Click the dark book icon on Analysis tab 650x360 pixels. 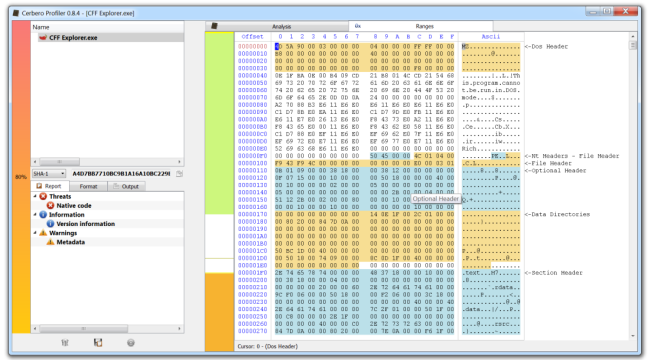pyautogui.click(x=214, y=26)
